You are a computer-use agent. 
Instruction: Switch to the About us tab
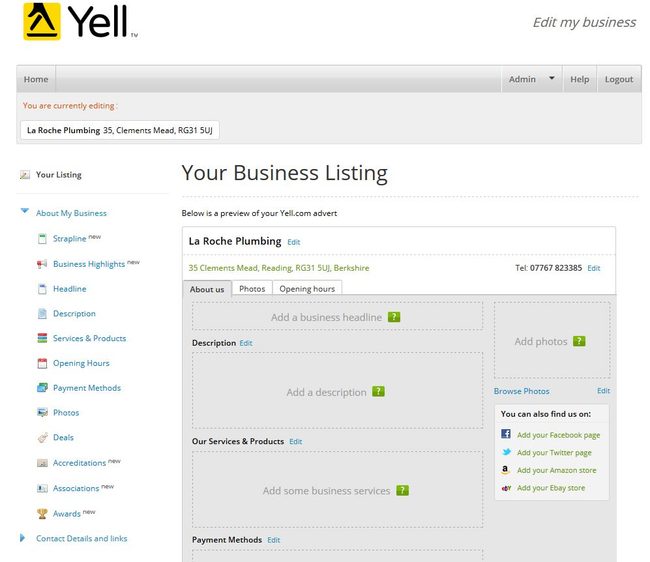tap(207, 289)
